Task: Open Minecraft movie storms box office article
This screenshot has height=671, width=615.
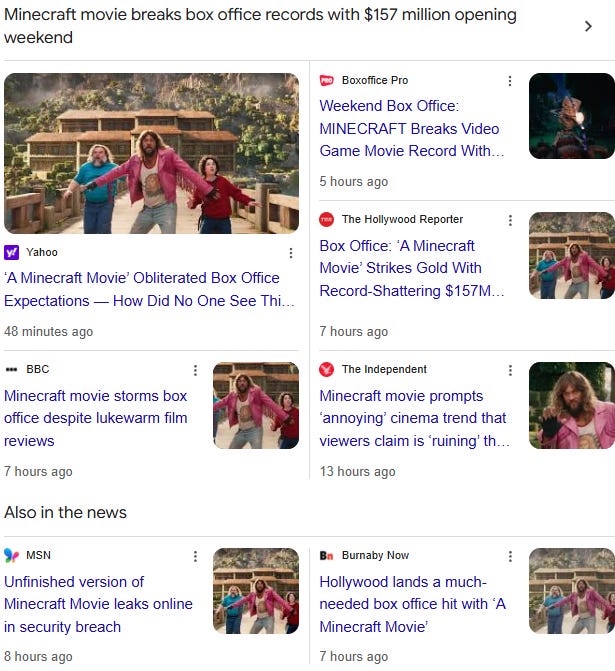Action: [x=96, y=418]
